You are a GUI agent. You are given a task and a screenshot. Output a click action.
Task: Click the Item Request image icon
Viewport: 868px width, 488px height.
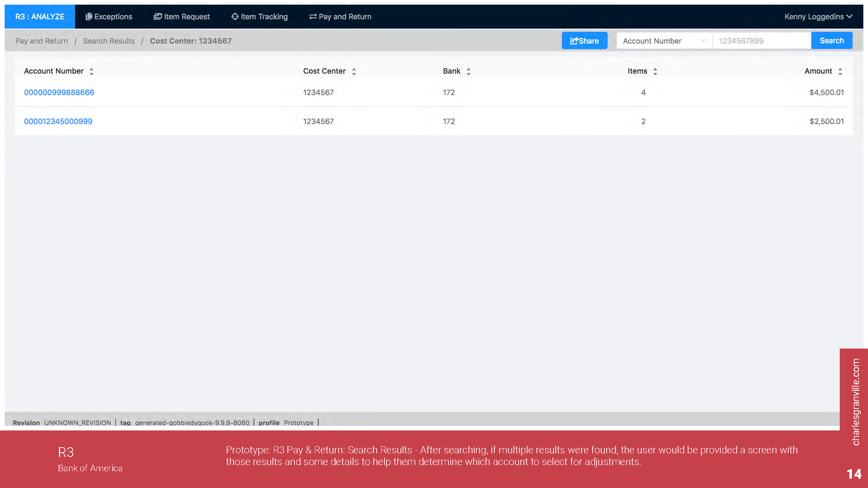[x=157, y=16]
